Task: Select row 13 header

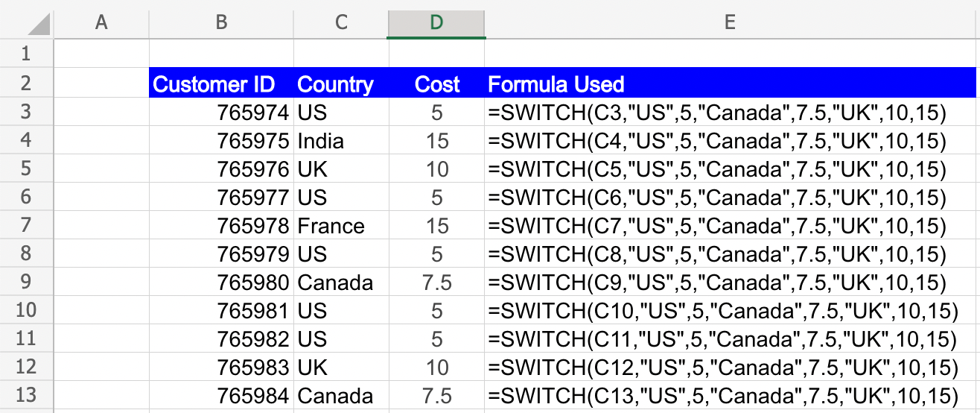Action: [x=27, y=395]
